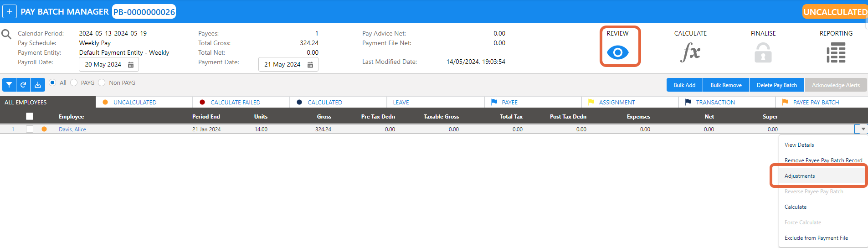Click the download icon in toolbar

[38, 85]
